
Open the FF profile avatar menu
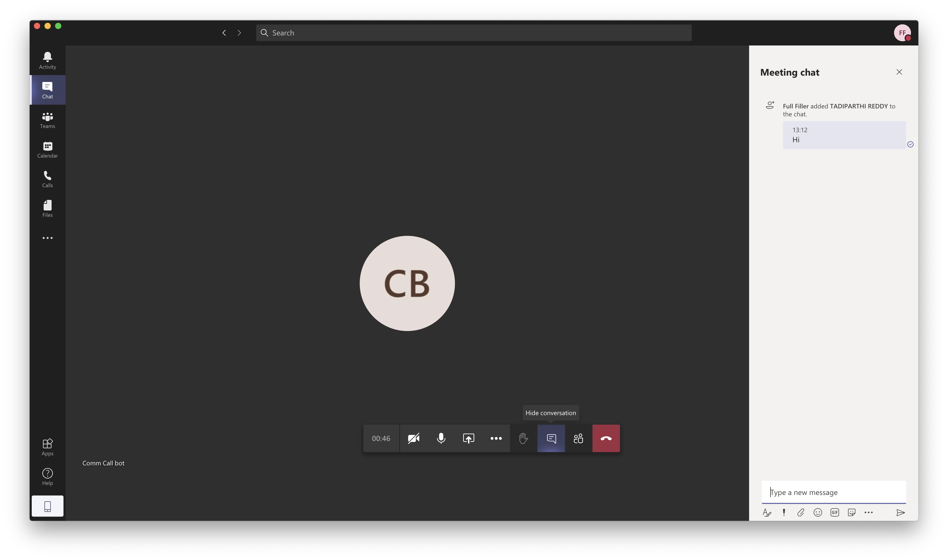(x=902, y=33)
